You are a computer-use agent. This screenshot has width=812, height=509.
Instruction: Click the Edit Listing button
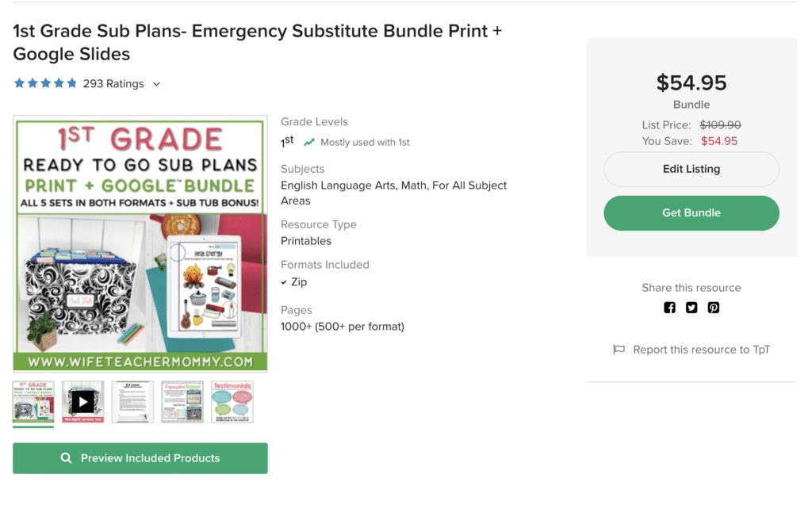click(x=691, y=169)
